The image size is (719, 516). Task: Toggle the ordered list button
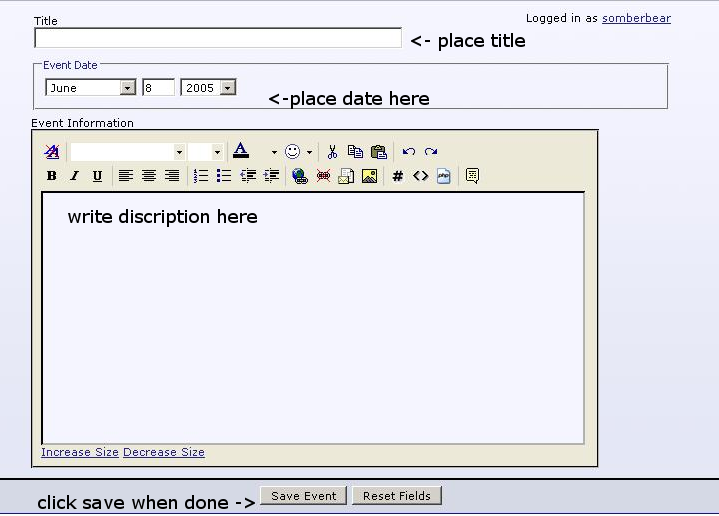click(201, 176)
